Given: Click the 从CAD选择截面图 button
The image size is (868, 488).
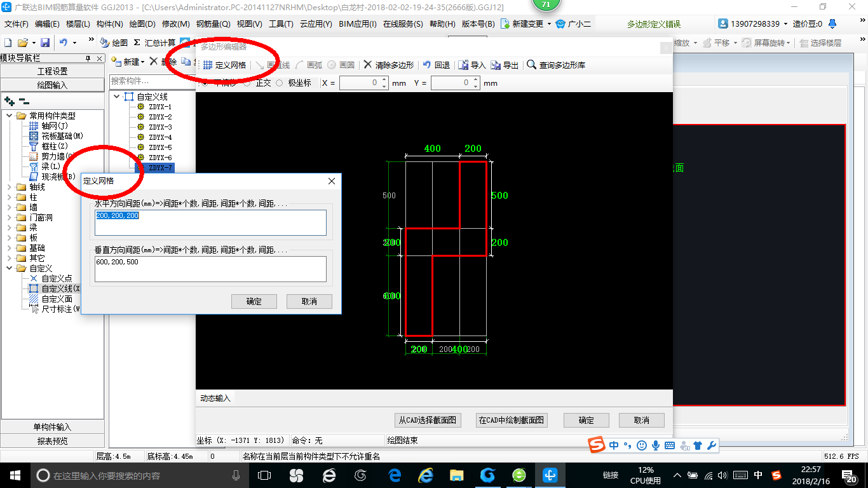Looking at the screenshot, I should 427,420.
